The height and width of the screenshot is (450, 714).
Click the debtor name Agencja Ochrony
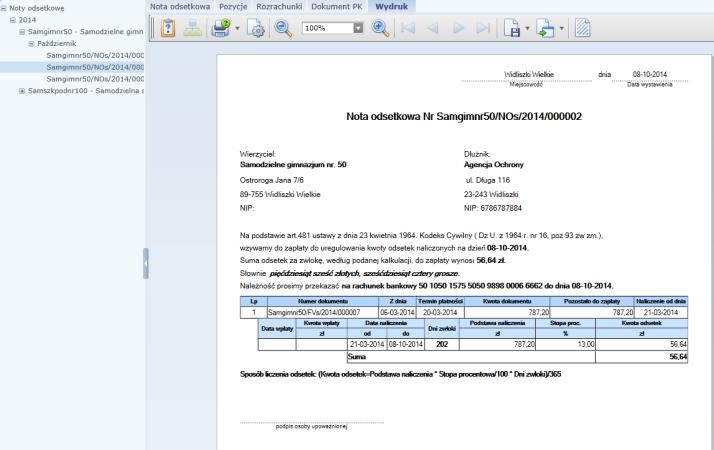[x=494, y=165]
